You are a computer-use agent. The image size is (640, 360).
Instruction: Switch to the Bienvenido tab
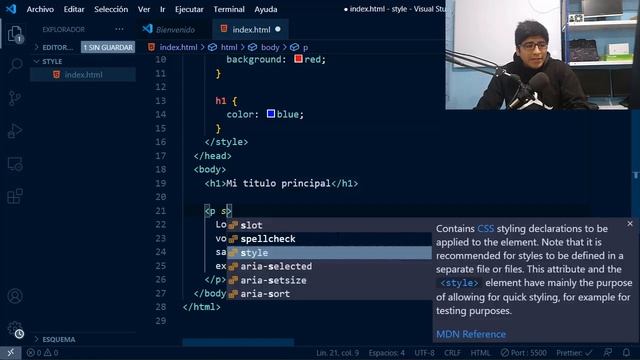pyautogui.click(x=175, y=29)
